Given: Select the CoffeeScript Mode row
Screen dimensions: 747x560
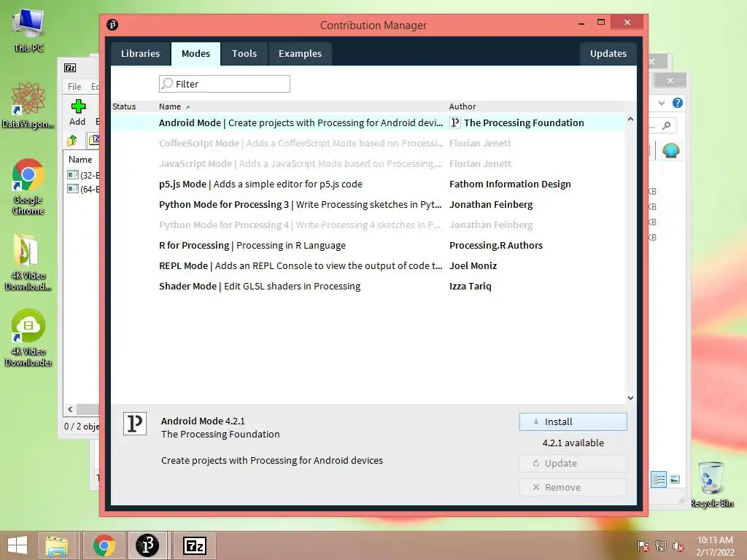Looking at the screenshot, I should (x=368, y=144).
